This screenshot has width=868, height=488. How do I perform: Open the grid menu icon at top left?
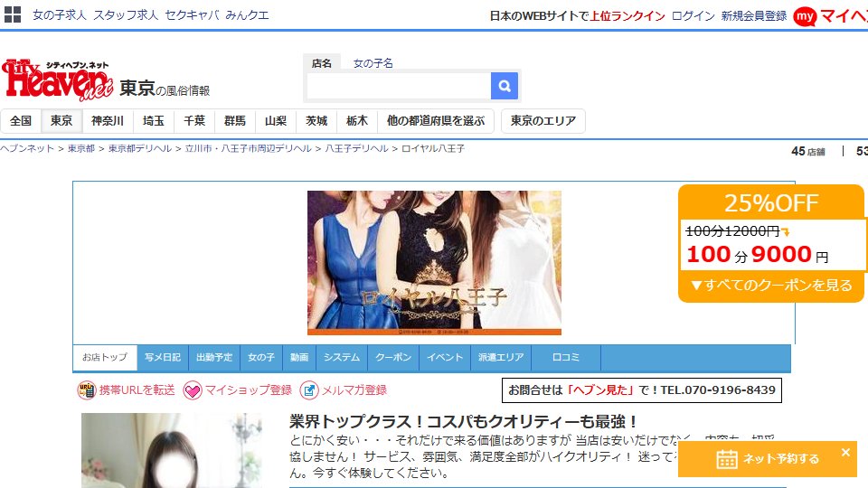click(12, 14)
